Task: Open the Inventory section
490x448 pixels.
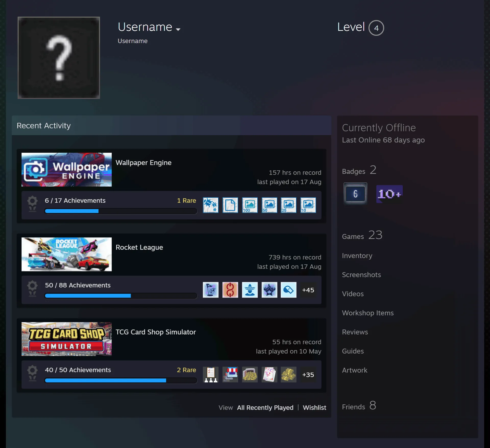Action: 357,255
